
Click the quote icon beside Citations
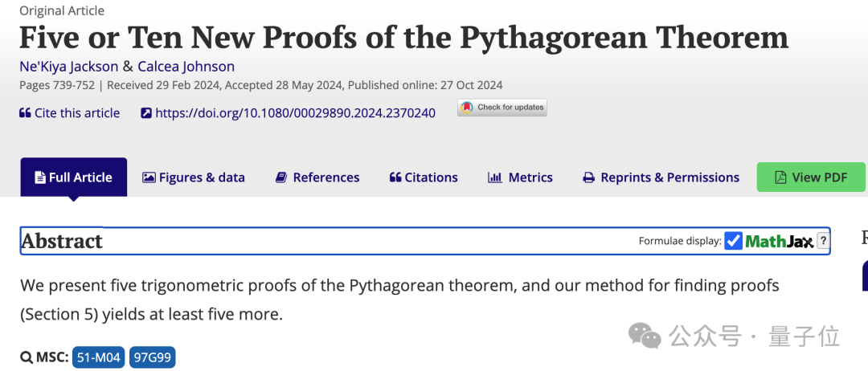click(x=395, y=177)
